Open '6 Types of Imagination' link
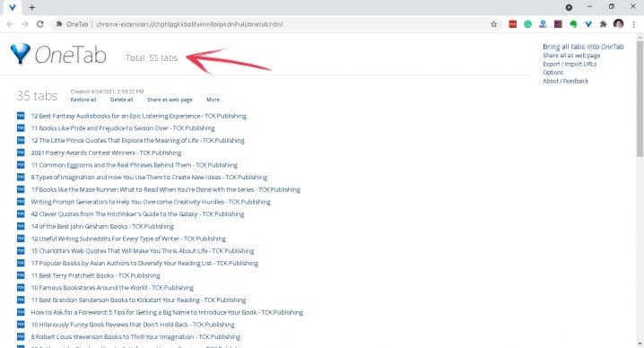Viewport: 644px width, 348px height. point(149,177)
